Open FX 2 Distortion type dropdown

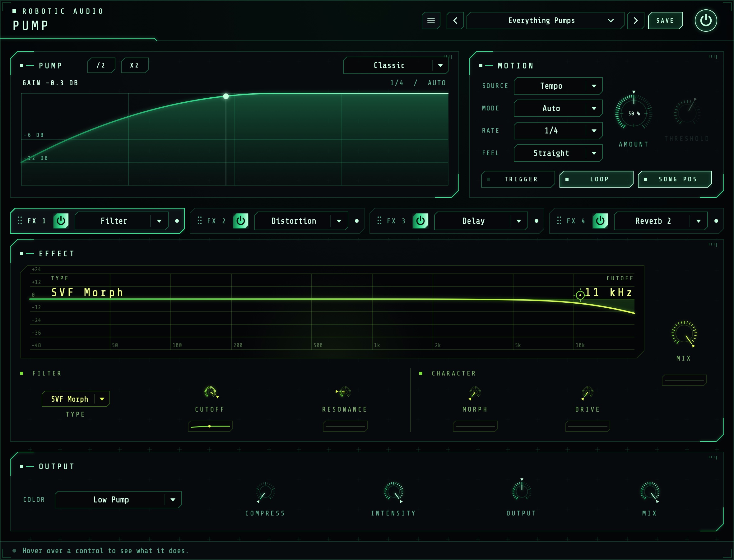click(301, 221)
